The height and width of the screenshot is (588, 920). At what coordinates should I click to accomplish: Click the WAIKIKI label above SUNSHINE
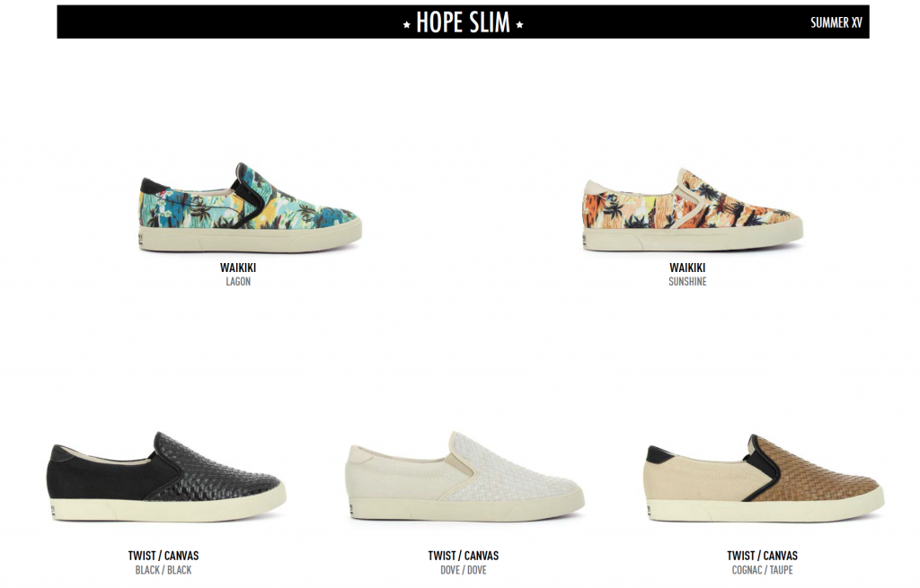click(687, 268)
